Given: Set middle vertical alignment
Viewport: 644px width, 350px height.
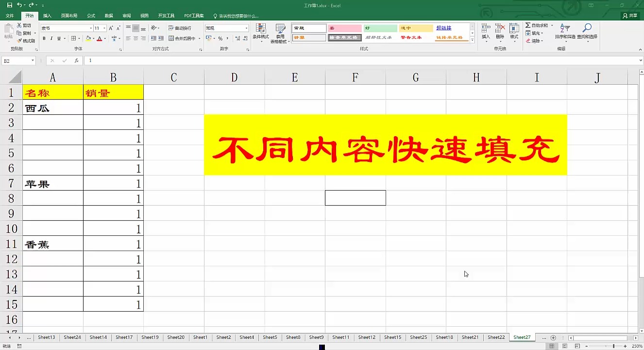Looking at the screenshot, I should (x=136, y=28).
